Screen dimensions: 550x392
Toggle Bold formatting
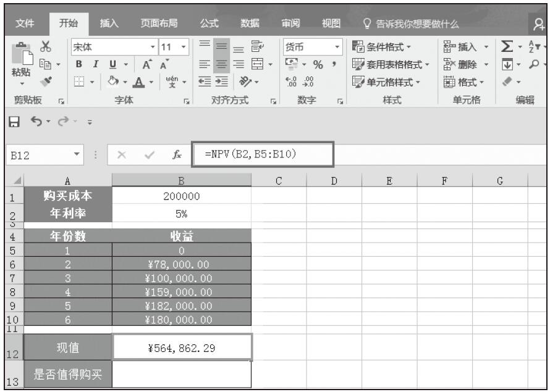(79, 64)
